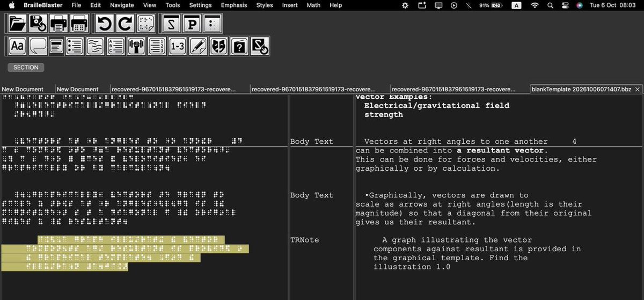Click the question mark book icon

point(239,46)
